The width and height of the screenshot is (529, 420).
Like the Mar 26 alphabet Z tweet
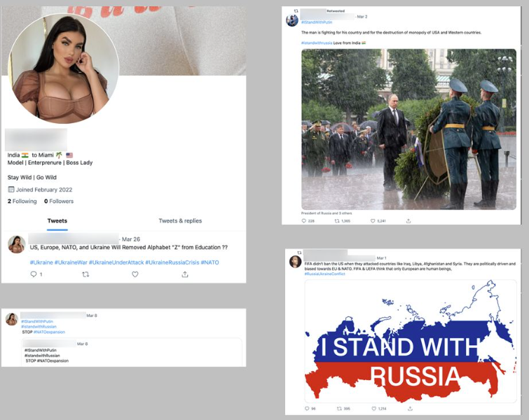click(135, 274)
